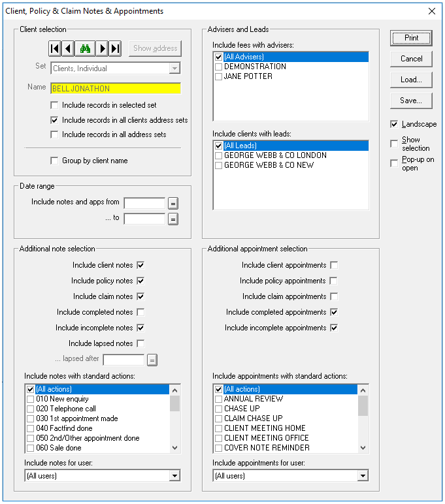The width and height of the screenshot is (445, 504).
Task: Check COVER NOTE REMINDER appointment action
Action: pos(218,448)
